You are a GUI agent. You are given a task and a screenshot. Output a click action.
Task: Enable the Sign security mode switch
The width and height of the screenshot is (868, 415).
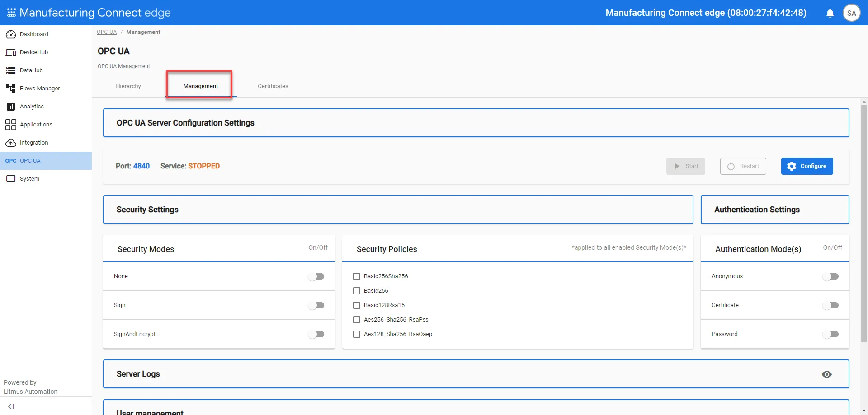coord(316,305)
